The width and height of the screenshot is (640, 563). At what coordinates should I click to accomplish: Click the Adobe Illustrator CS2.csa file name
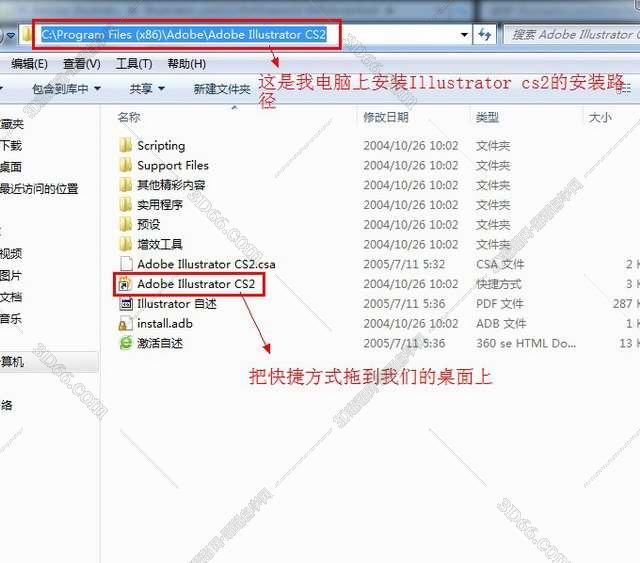pos(207,264)
